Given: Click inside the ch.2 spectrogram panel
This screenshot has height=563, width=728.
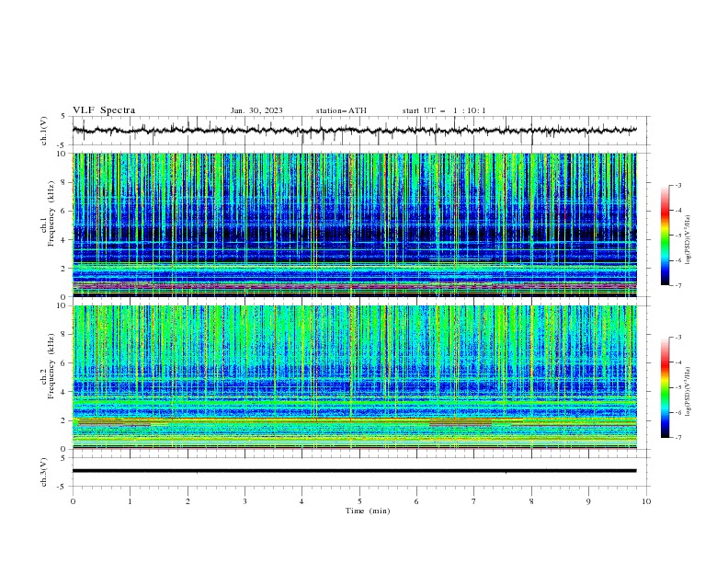Looking at the screenshot, I should [x=354, y=377].
